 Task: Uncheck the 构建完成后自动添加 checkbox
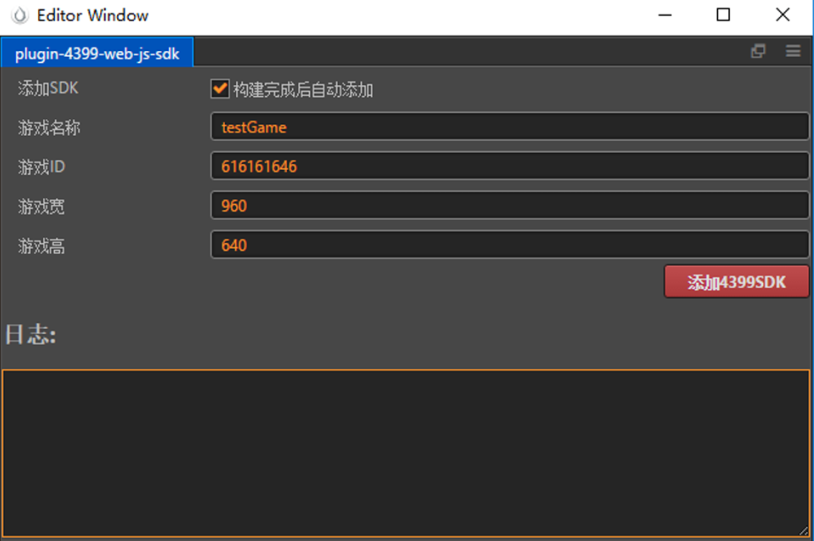point(220,89)
